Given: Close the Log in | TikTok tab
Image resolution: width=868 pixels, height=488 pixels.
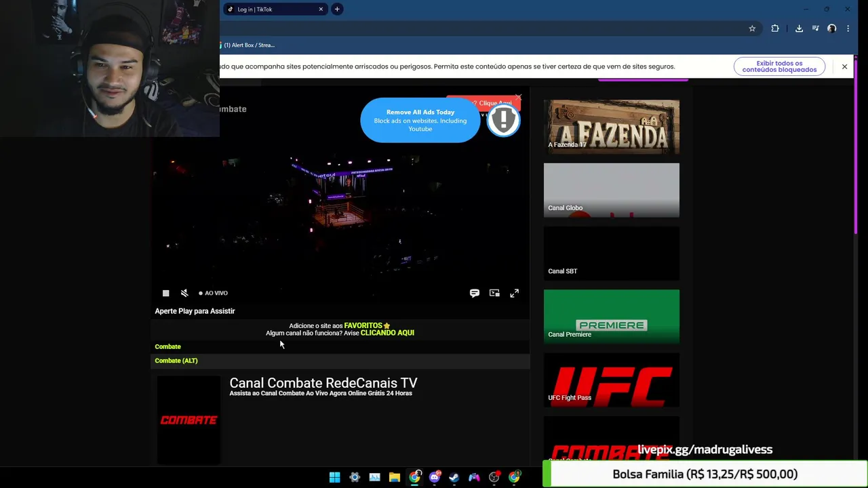Looking at the screenshot, I should (321, 9).
